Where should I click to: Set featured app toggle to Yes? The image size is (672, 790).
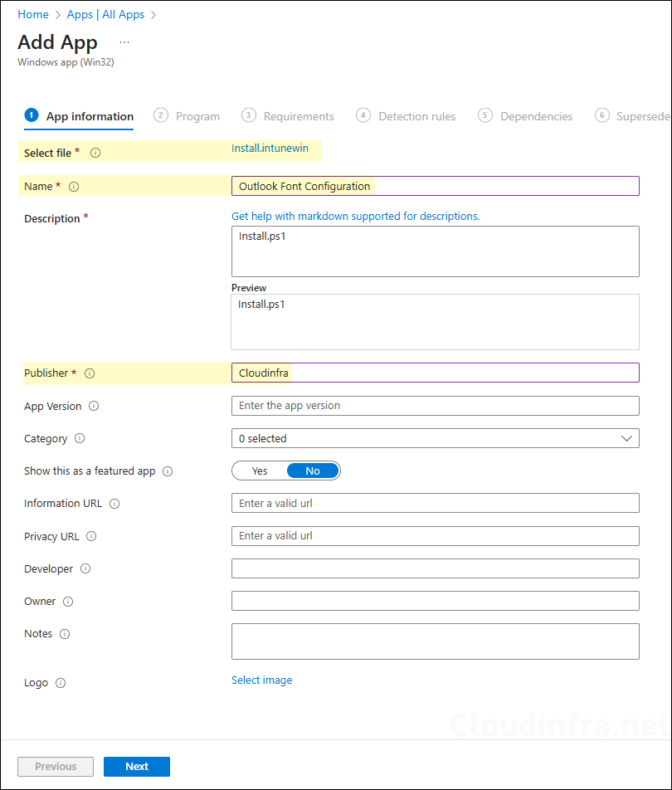click(260, 471)
